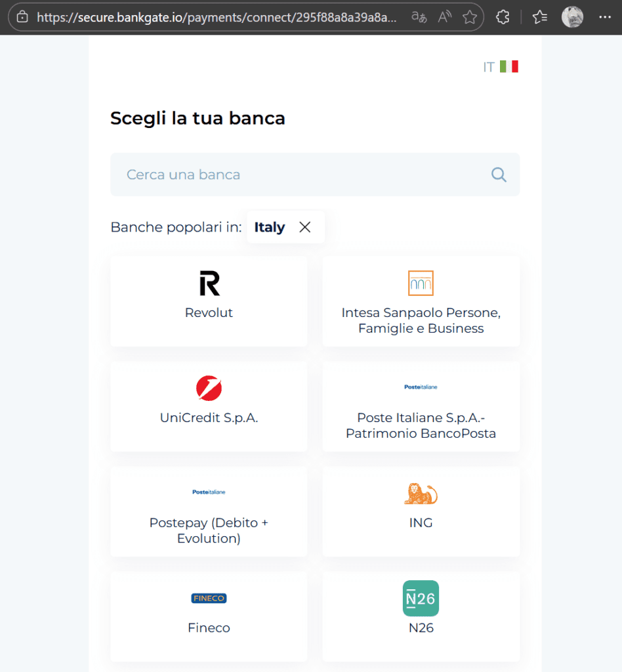The width and height of the screenshot is (622, 672).
Task: Click the browser favorites list icon
Action: [x=539, y=17]
